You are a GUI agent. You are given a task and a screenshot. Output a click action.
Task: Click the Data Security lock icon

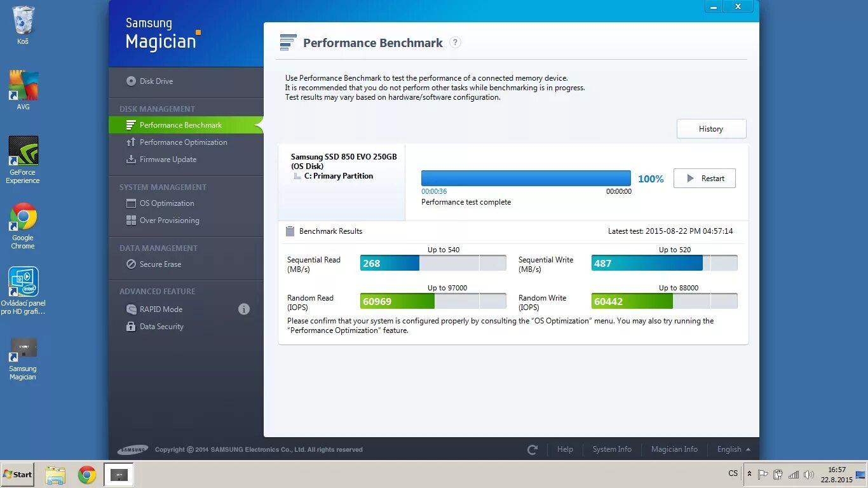coord(131,327)
